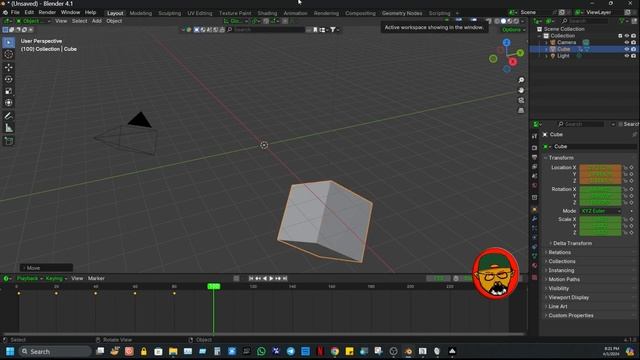
Task: Enable rendered viewport shading mode
Action: click(516, 21)
